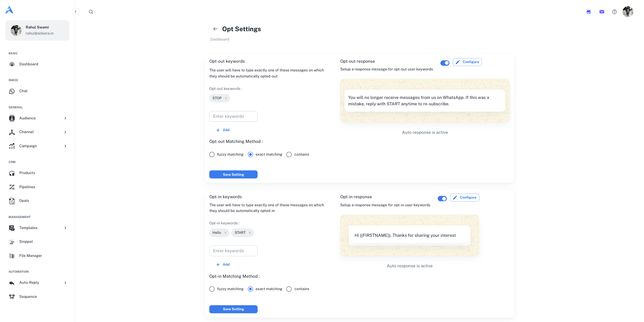Click the Opt-out Enter keywords field
The height and width of the screenshot is (322, 644).
click(233, 116)
